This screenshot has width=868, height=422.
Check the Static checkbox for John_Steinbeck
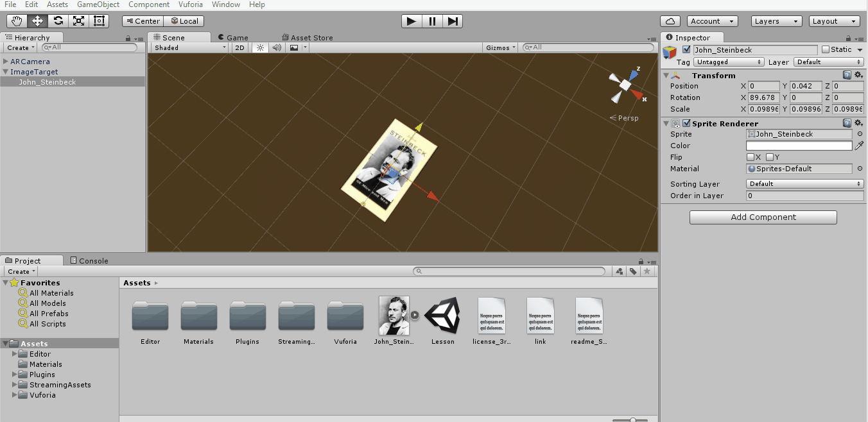[827, 49]
